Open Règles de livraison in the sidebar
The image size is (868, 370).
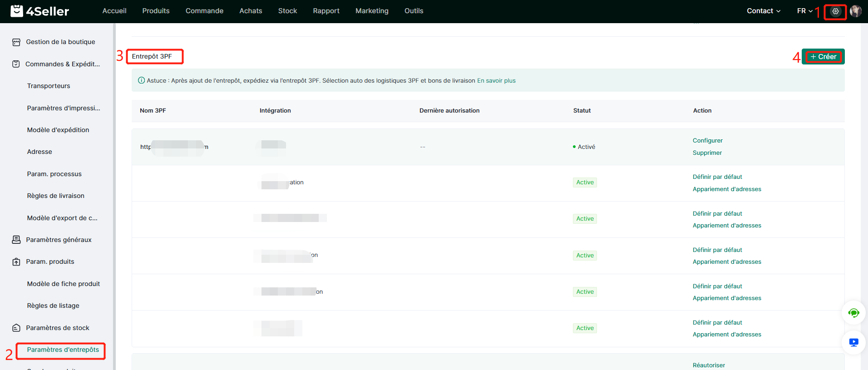(x=56, y=196)
